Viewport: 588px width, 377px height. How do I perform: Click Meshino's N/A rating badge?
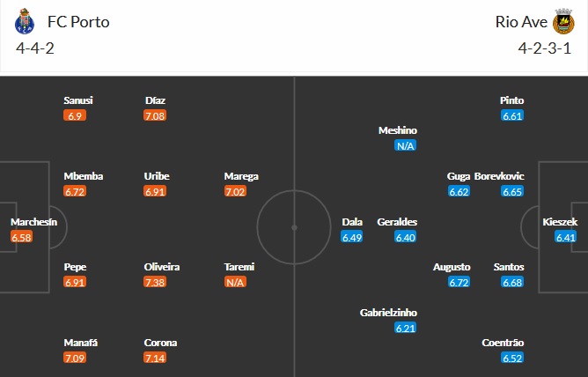coord(405,145)
